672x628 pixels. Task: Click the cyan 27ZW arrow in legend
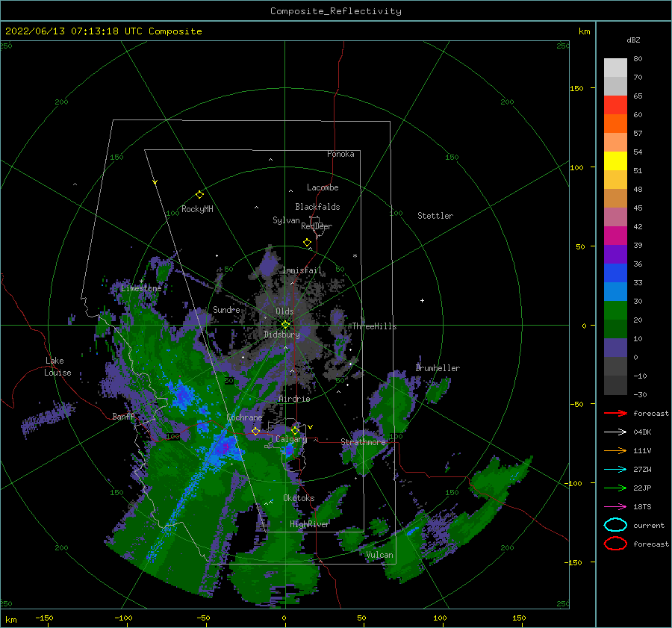(x=615, y=470)
